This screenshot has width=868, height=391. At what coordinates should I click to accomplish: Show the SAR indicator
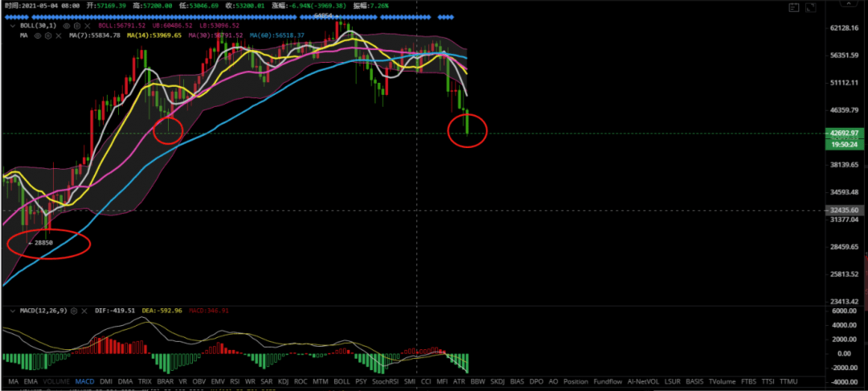[x=267, y=381]
